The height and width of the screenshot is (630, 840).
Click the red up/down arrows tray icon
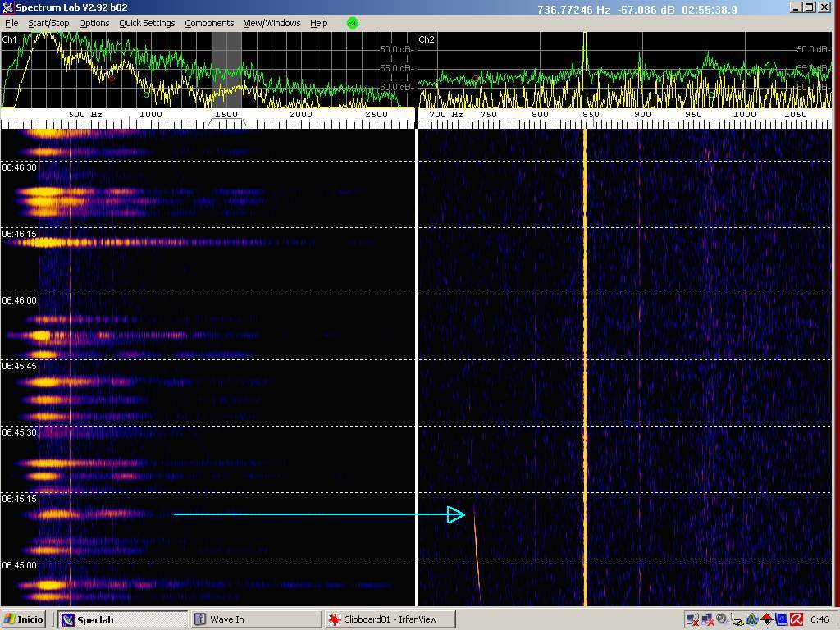coord(767,619)
